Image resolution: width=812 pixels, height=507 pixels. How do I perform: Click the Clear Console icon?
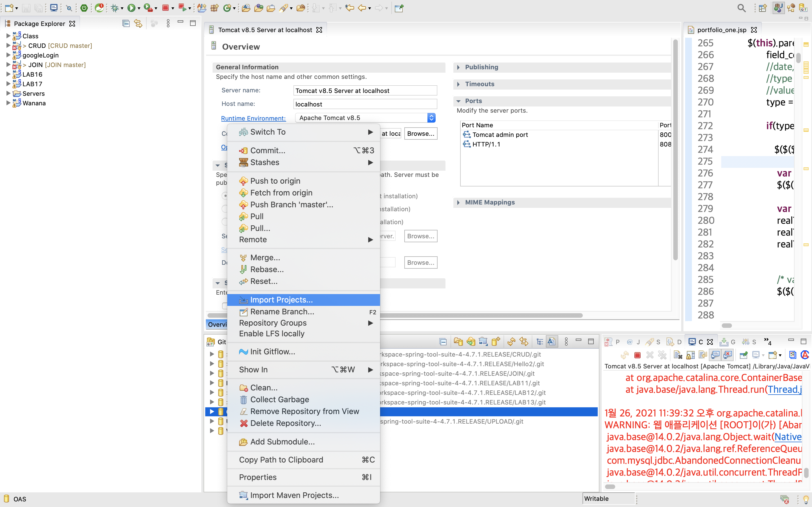tap(678, 355)
